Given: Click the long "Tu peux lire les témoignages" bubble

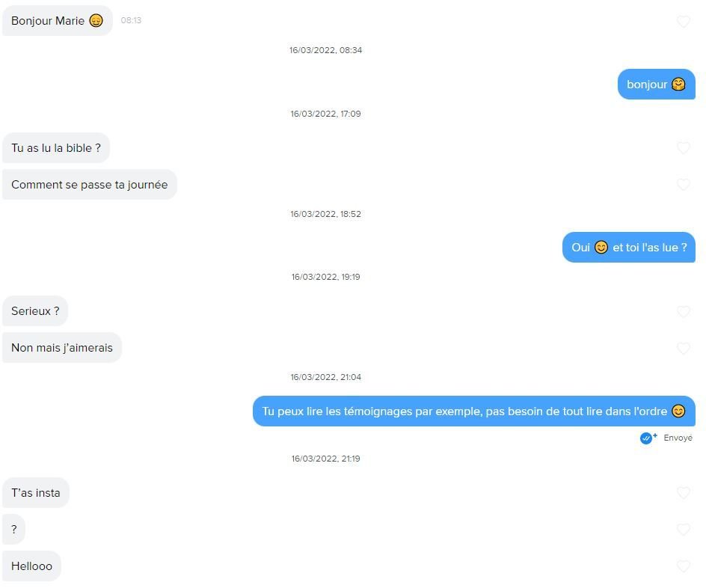Looking at the screenshot, I should click(473, 411).
